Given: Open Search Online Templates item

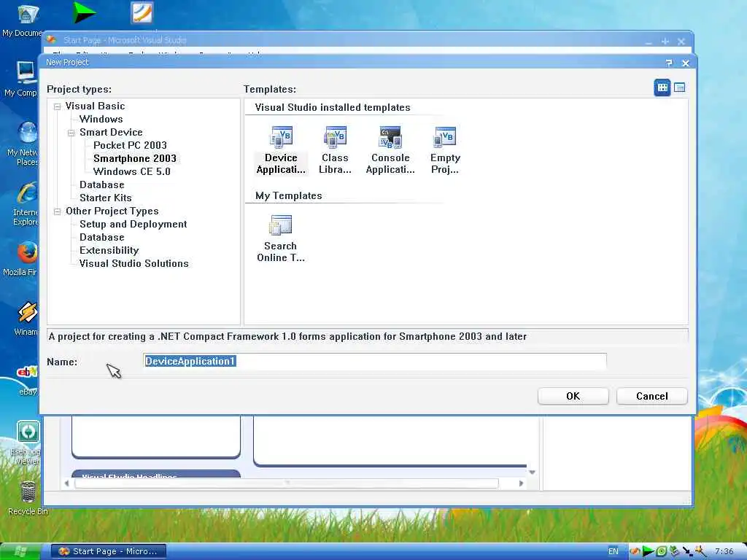Looking at the screenshot, I should pyautogui.click(x=281, y=238).
